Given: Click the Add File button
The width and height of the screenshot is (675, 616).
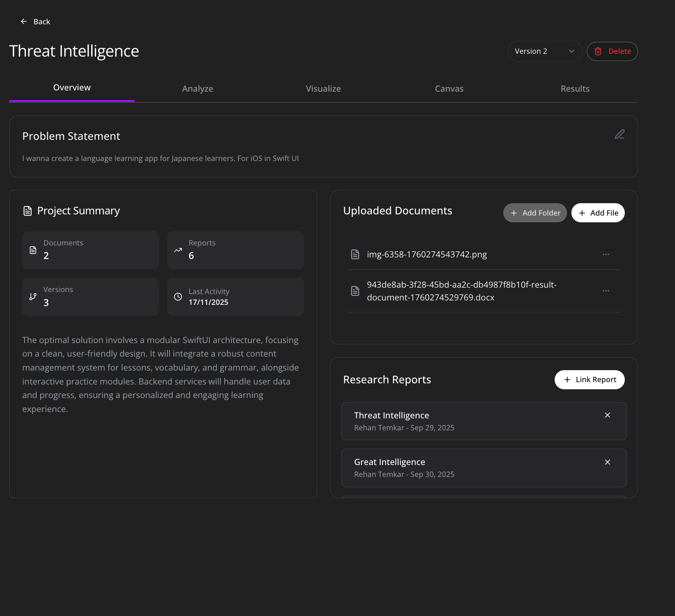Looking at the screenshot, I should [x=598, y=213].
